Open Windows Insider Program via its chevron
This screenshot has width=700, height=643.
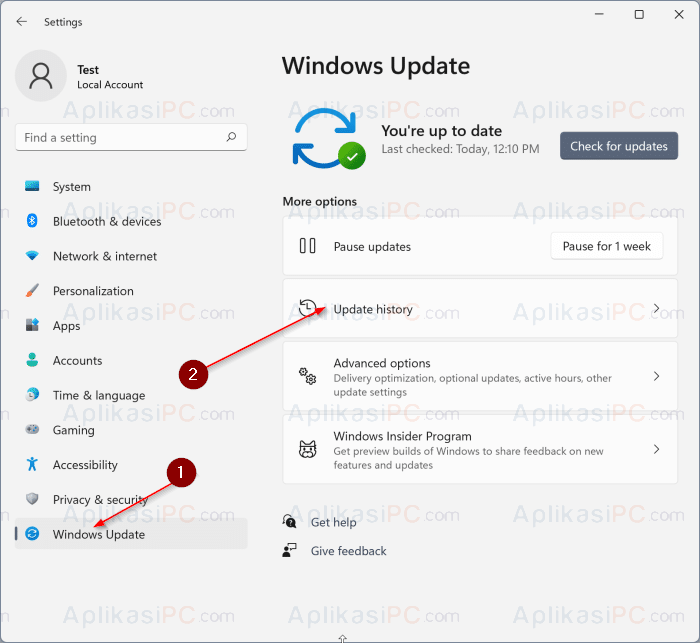(x=656, y=449)
